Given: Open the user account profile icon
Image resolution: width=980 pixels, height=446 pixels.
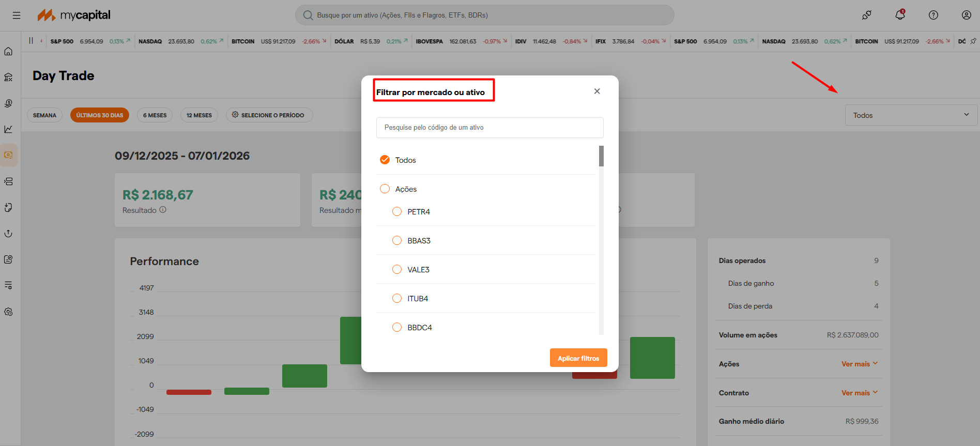Looking at the screenshot, I should [x=967, y=15].
